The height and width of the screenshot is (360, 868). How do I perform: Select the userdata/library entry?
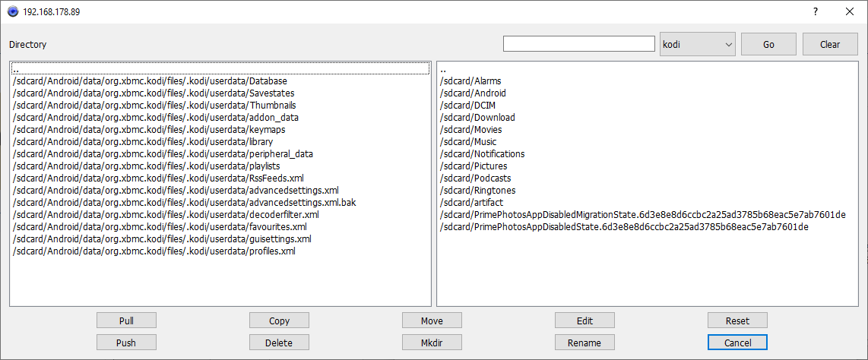[x=220, y=142]
